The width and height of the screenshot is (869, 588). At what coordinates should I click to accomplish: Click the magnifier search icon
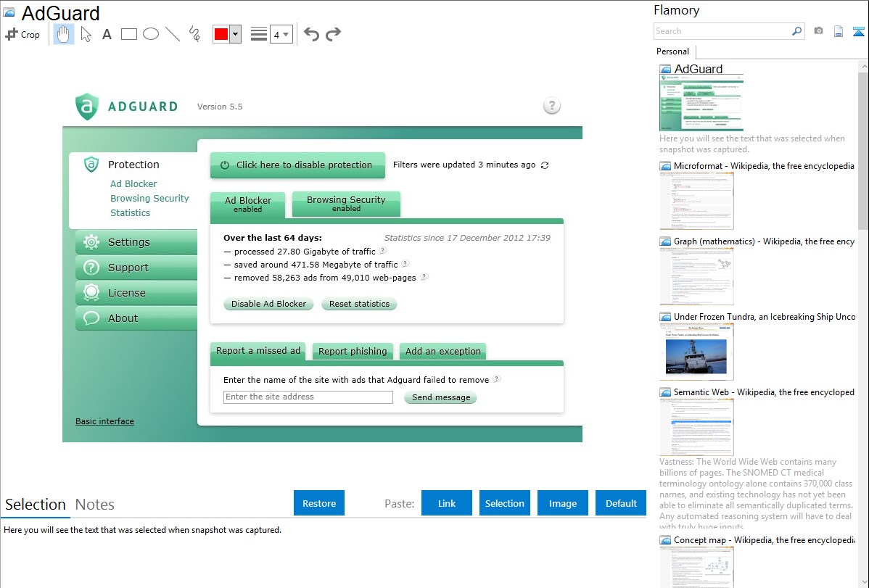797,31
